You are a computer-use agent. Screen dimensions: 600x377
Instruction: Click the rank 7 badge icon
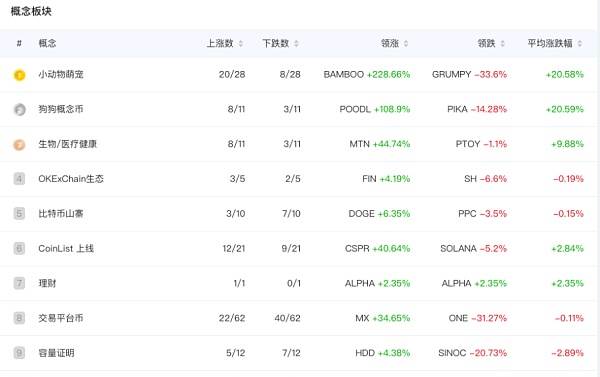19,283
